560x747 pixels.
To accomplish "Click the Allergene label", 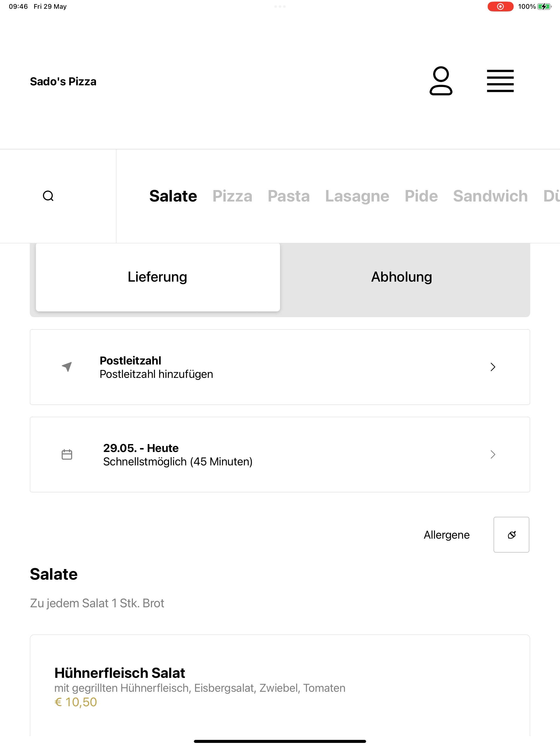I will click(x=447, y=535).
